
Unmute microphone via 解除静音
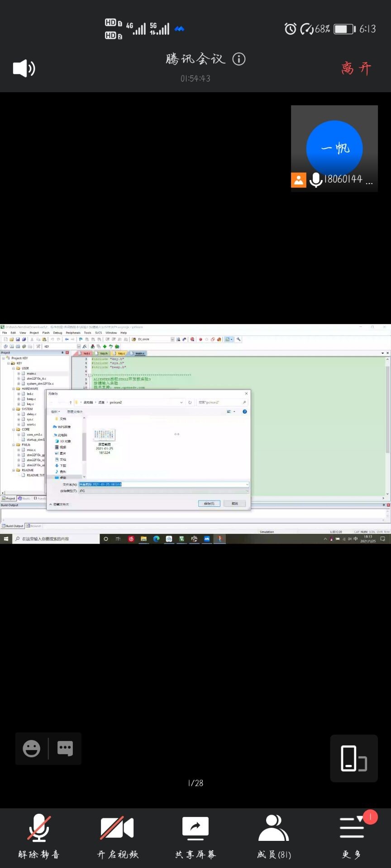click(x=39, y=837)
